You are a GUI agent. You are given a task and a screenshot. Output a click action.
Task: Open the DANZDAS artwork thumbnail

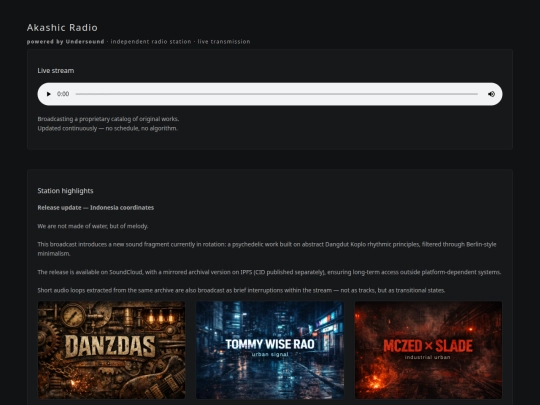(x=111, y=350)
